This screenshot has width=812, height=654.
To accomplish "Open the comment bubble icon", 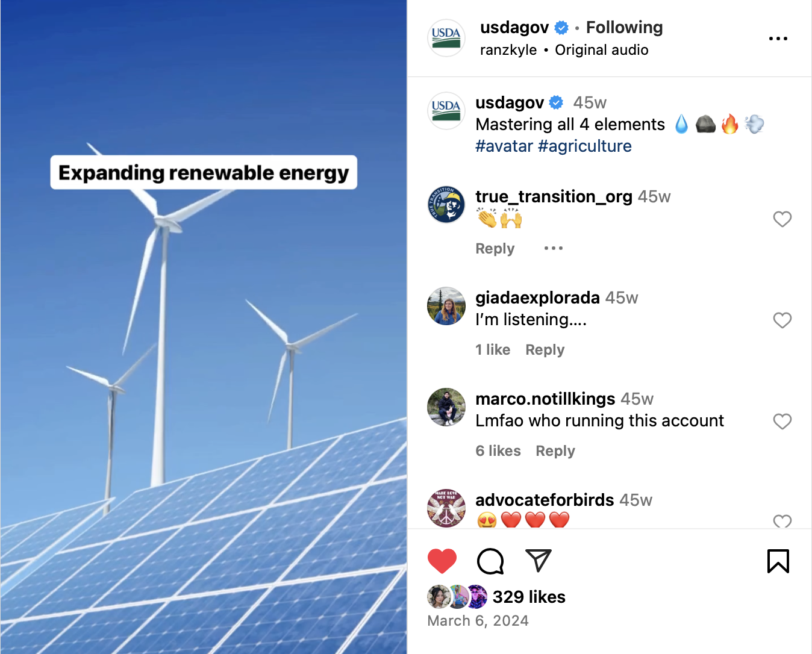I will point(490,561).
